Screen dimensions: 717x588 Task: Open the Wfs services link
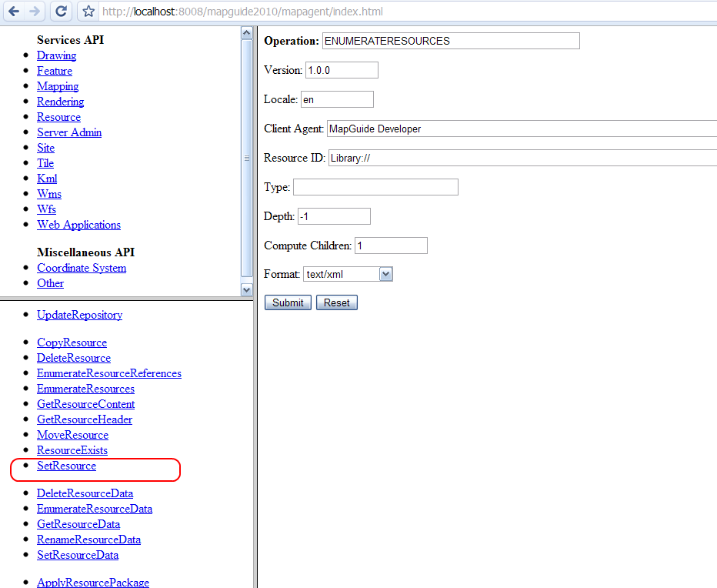47,209
